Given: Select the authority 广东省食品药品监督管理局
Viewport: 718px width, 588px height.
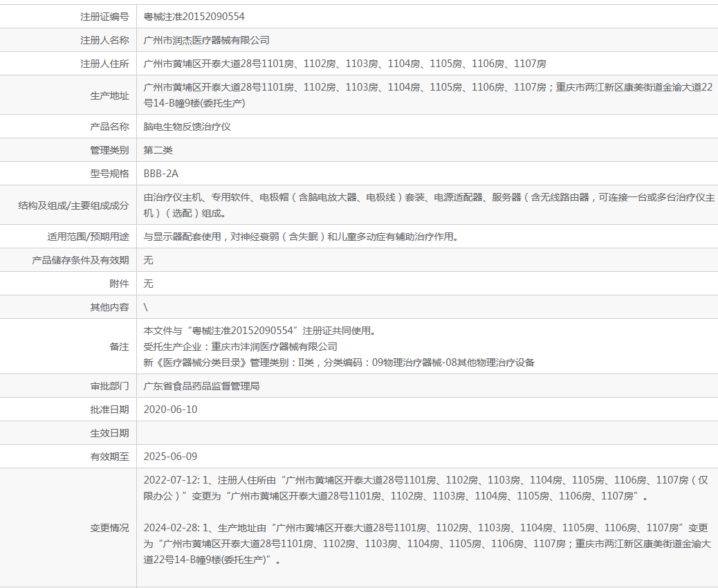Looking at the screenshot, I should point(202,386).
